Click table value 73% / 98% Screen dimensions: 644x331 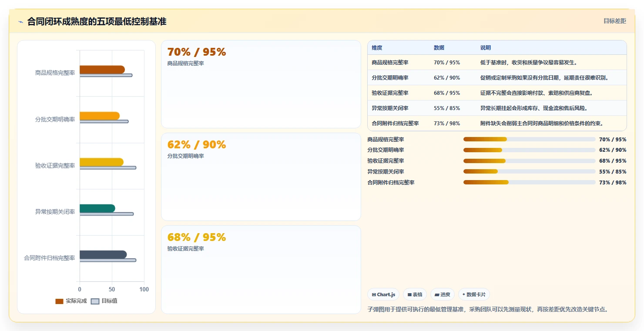pyautogui.click(x=447, y=124)
